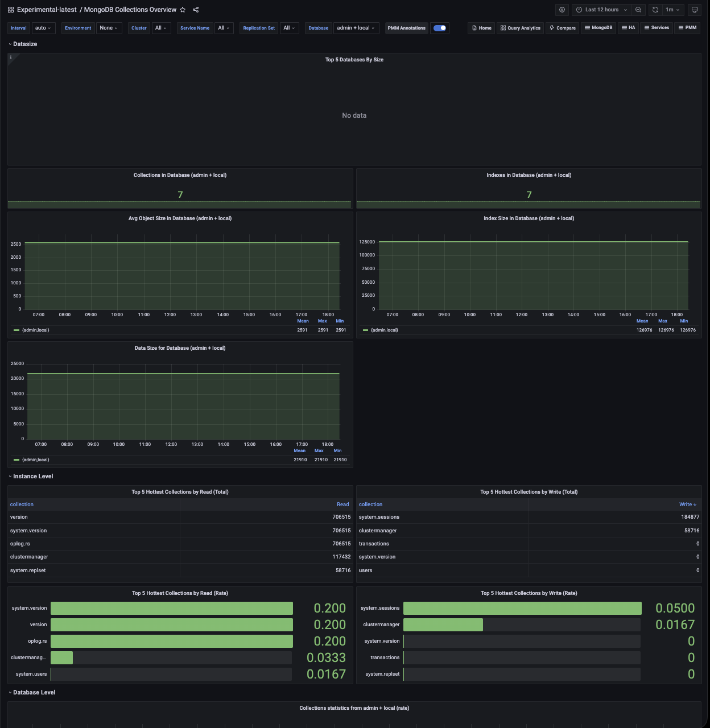Screen dimensions: 710x728
Task: Click info icon on Top 5 Databases panel
Action: coord(11,57)
